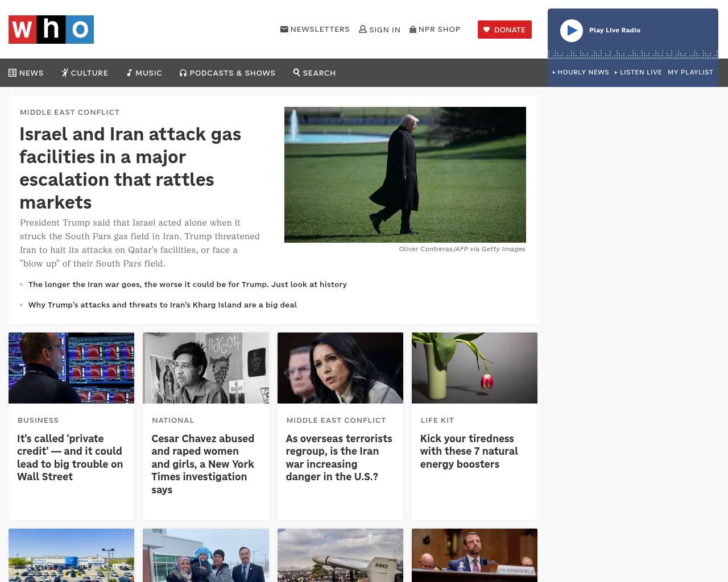Screen dimensions: 728x582
Task: Click the News section newspaper icon
Action: click(x=13, y=73)
